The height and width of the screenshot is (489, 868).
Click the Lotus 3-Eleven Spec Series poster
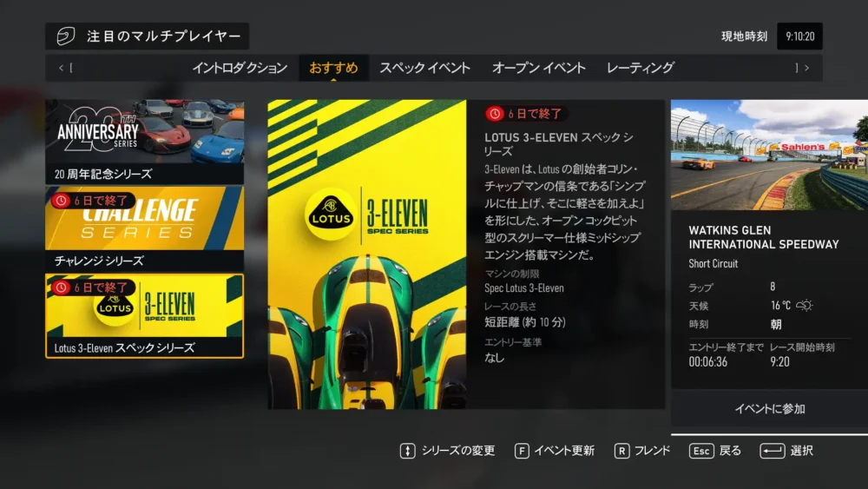pos(367,254)
